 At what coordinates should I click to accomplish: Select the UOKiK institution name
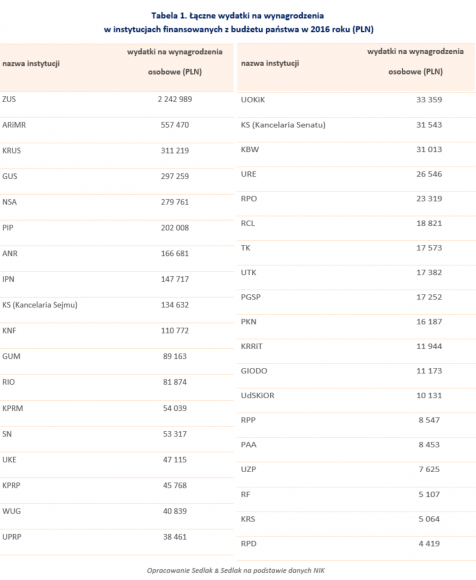[253, 100]
